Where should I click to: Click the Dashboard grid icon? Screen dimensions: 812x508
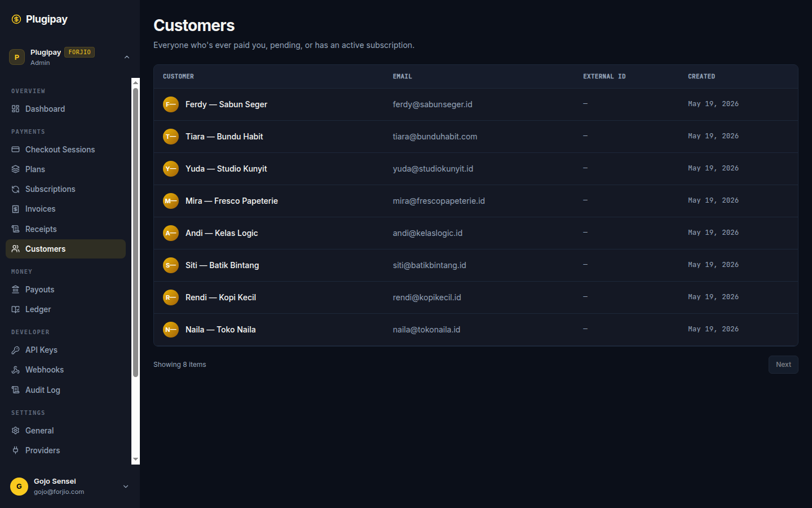pos(16,109)
